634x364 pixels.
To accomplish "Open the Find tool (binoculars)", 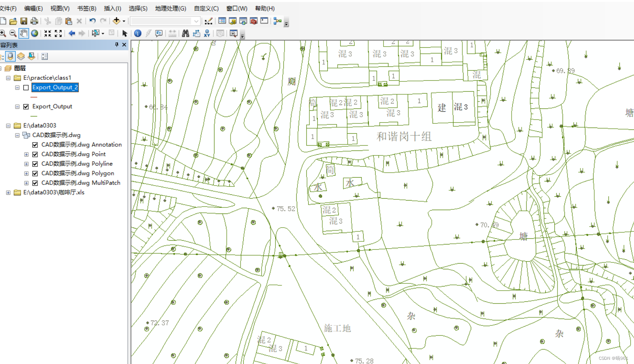I will [x=185, y=33].
